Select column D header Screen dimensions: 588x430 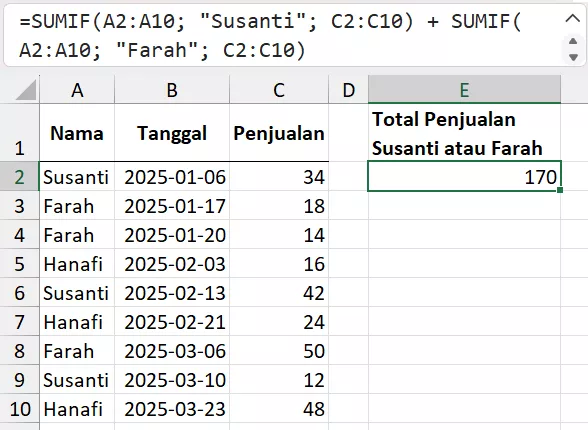point(348,90)
